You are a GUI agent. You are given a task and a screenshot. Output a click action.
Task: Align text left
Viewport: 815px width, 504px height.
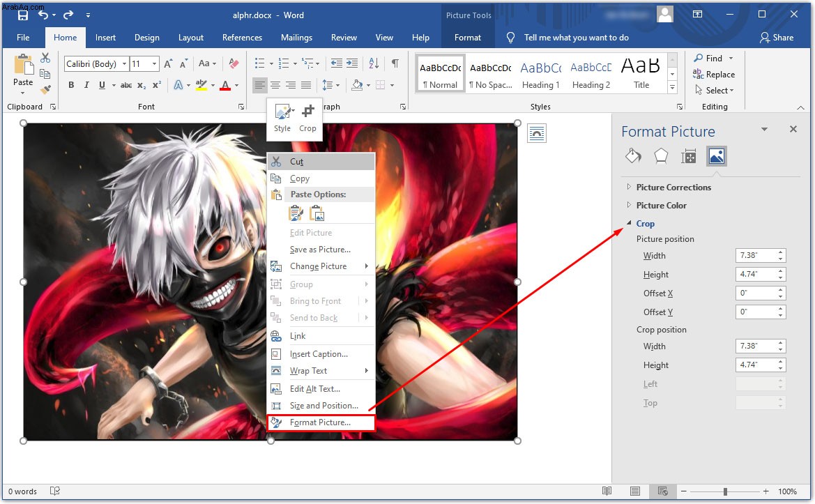[x=260, y=85]
